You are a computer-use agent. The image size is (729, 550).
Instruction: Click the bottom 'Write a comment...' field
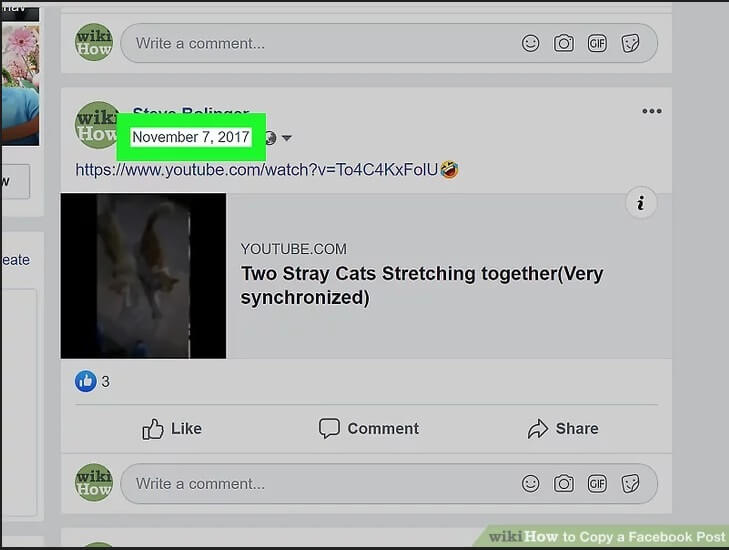(389, 484)
